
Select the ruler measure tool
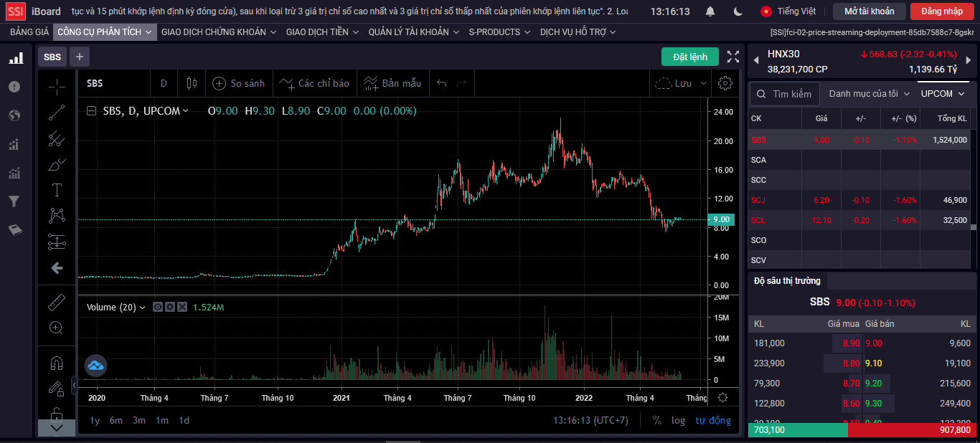click(x=57, y=302)
